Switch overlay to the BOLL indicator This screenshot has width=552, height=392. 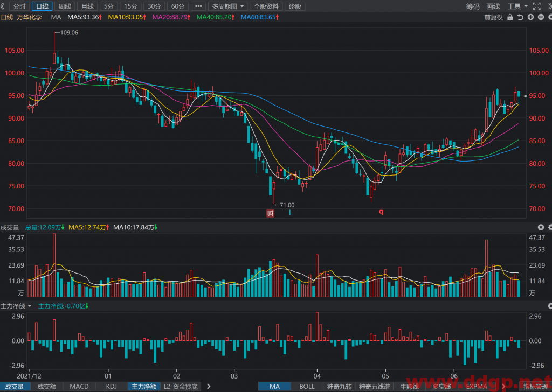(x=307, y=387)
